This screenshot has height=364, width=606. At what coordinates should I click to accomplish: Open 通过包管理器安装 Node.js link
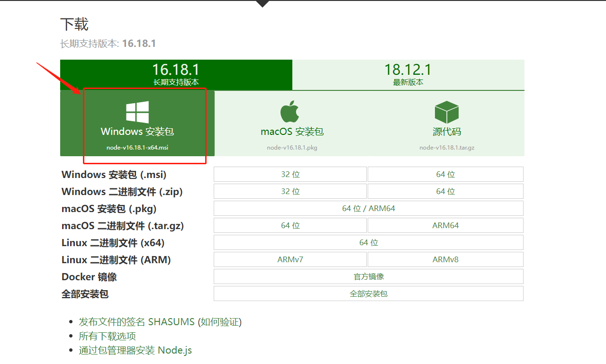click(x=135, y=350)
